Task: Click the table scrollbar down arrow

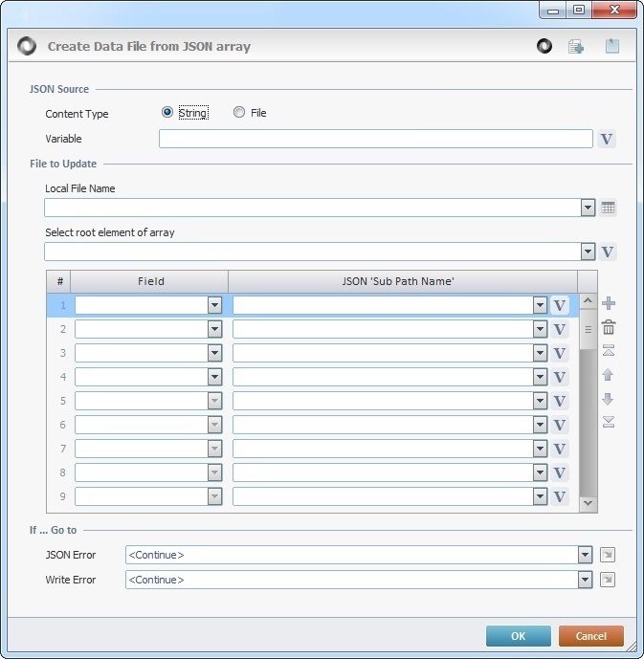Action: [588, 503]
